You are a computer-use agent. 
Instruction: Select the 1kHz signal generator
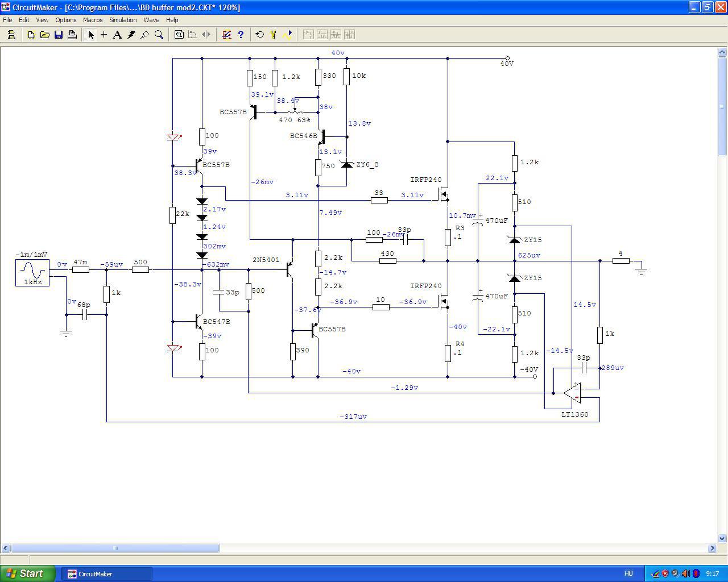32,272
